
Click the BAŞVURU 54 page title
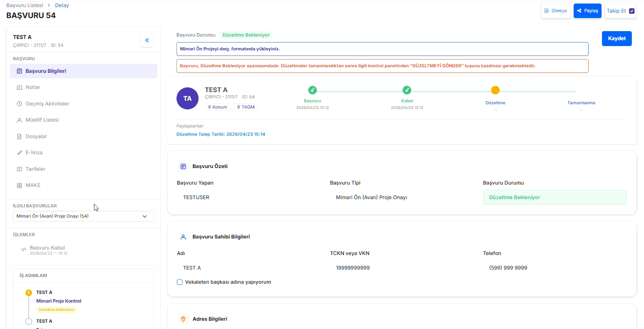pyautogui.click(x=31, y=16)
